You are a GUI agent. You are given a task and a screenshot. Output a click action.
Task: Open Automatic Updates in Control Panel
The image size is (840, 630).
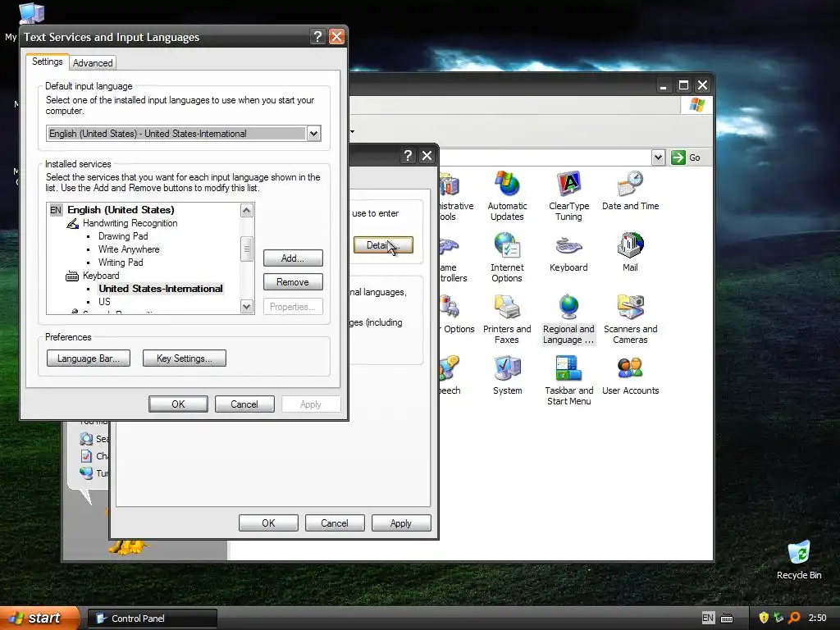pos(507,196)
